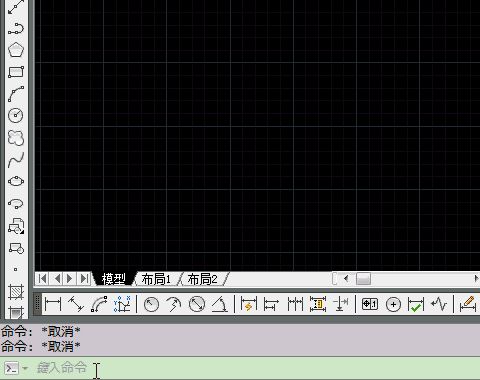
Task: Click the command line prompt icon
Action: [x=11, y=368]
